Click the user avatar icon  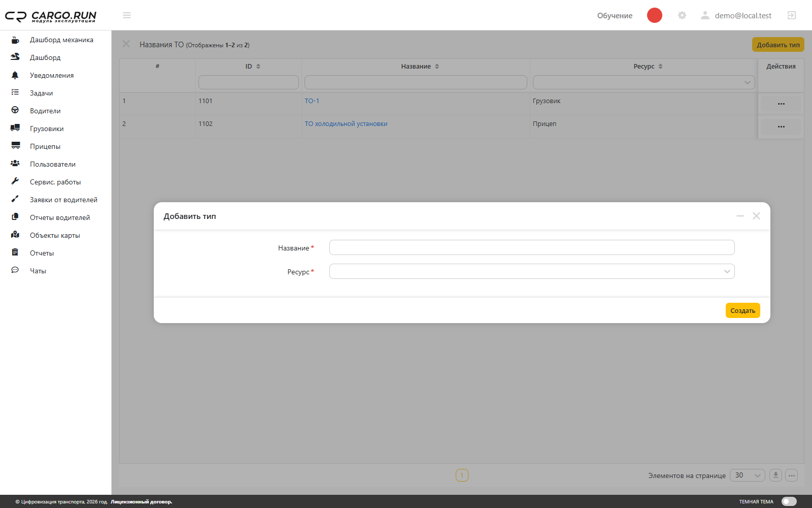705,15
